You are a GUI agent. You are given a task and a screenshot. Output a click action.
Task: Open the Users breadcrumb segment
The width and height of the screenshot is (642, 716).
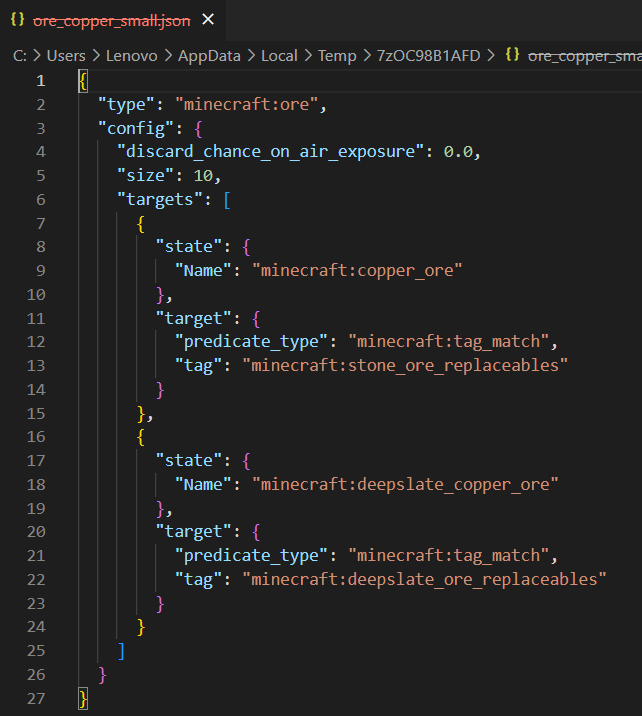pyautogui.click(x=66, y=56)
